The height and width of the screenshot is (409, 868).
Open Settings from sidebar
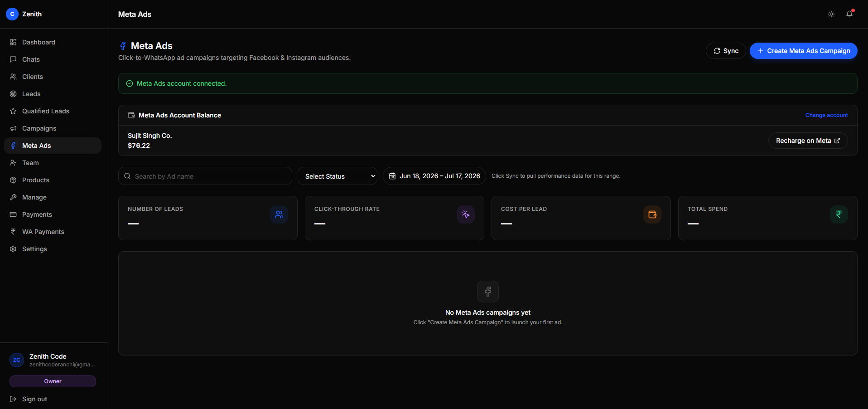click(x=53, y=249)
